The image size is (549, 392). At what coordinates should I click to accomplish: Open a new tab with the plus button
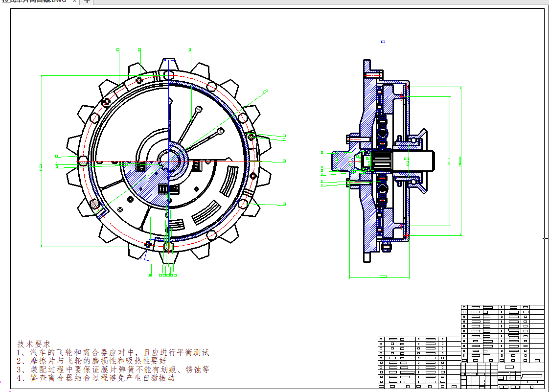(87, 1)
